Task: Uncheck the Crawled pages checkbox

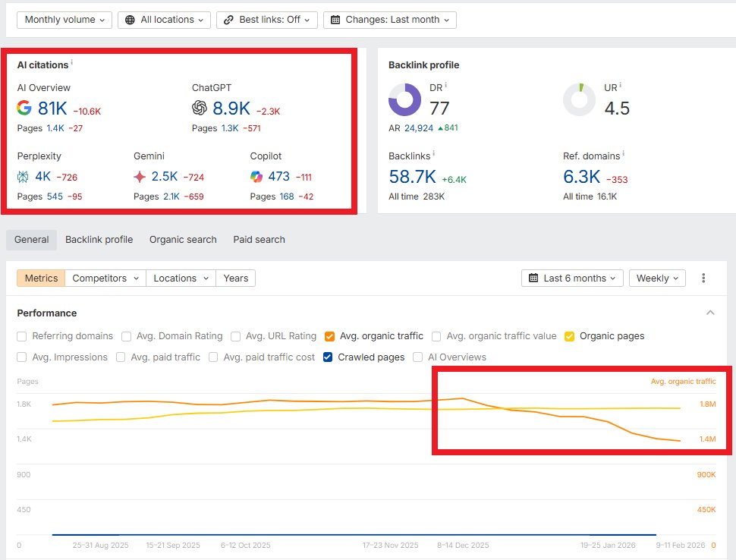Action: coord(328,357)
